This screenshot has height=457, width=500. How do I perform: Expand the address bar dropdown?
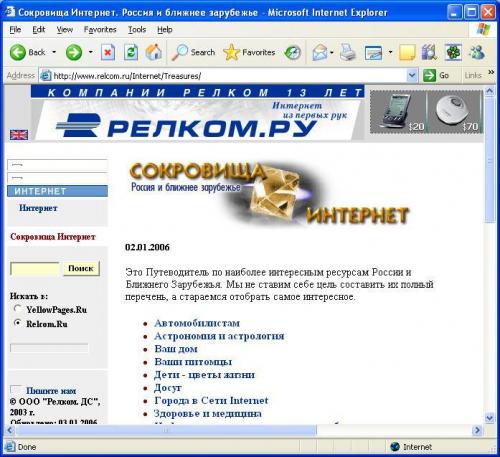coord(412,75)
